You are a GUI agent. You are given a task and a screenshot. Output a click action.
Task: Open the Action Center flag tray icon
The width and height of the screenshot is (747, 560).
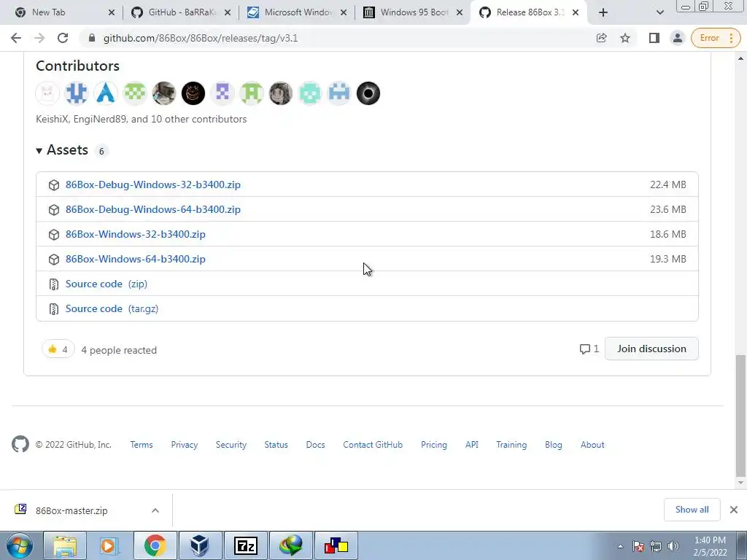(638, 546)
